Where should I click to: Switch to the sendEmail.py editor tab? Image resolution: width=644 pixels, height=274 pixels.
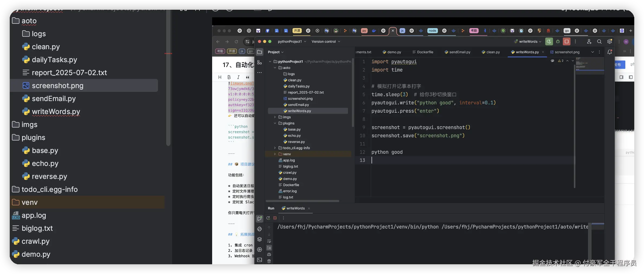point(458,52)
